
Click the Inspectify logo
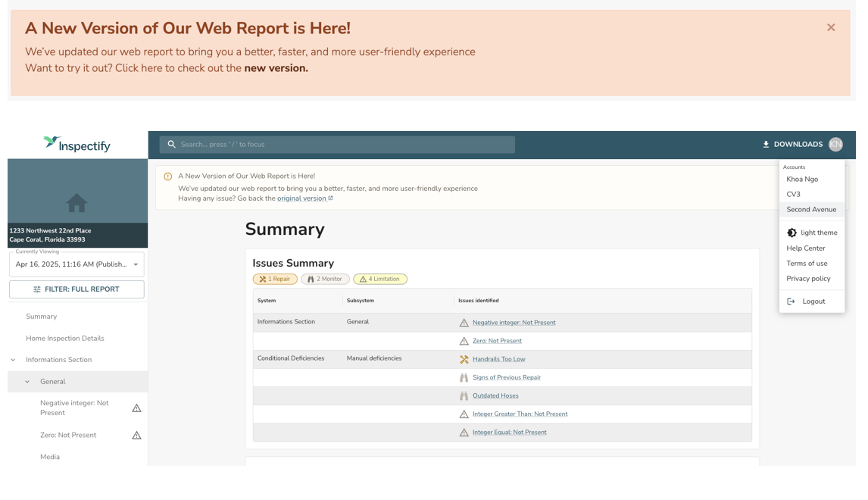[76, 144]
